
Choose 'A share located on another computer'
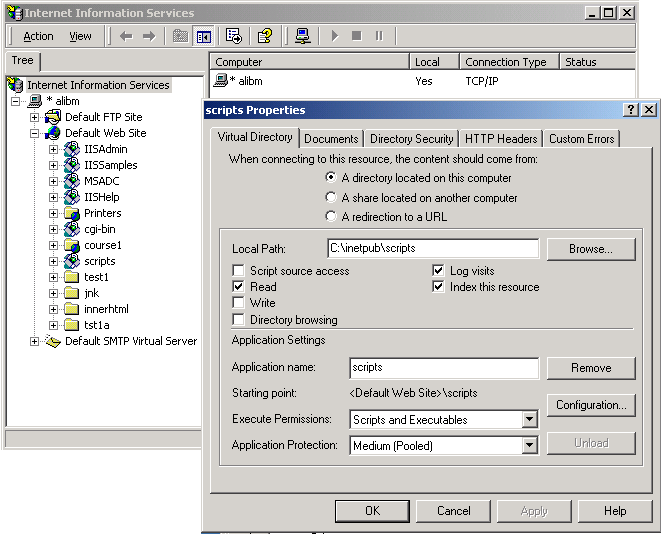point(331,197)
